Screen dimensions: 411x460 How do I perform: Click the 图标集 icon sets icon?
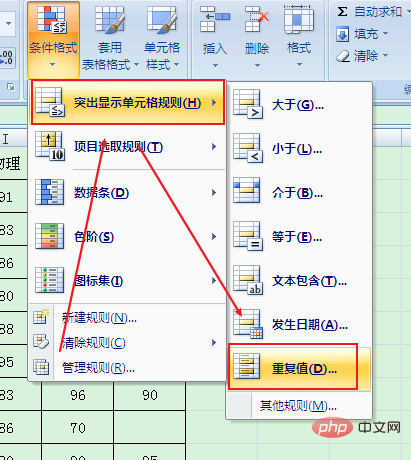pos(50,280)
